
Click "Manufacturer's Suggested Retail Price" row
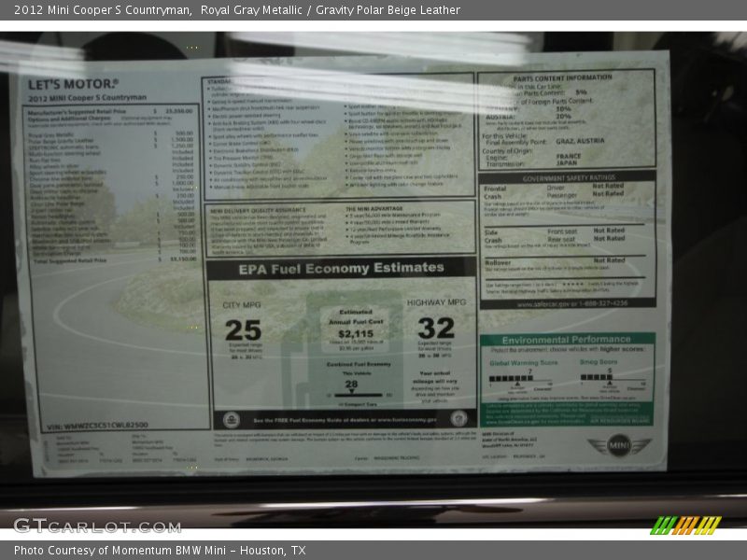110,111
